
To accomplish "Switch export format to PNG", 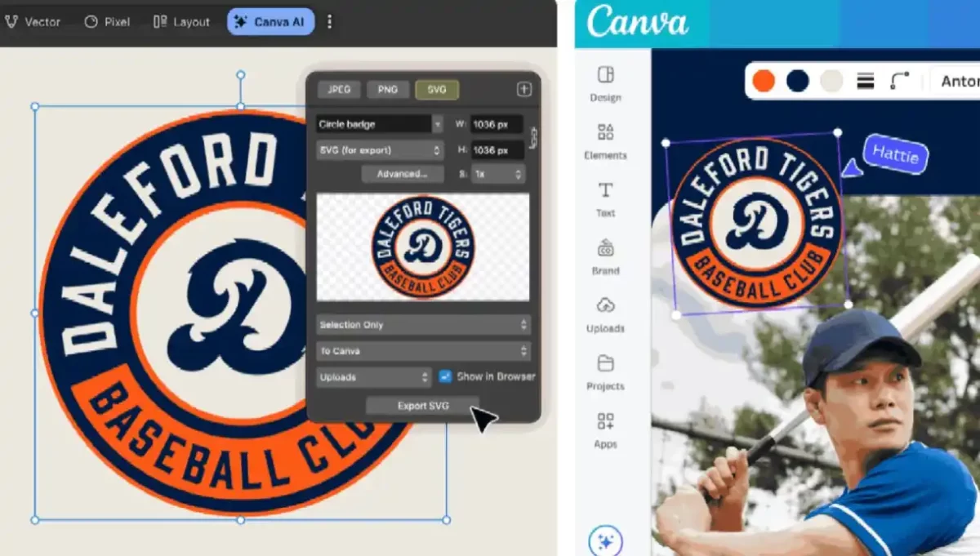I will click(388, 90).
